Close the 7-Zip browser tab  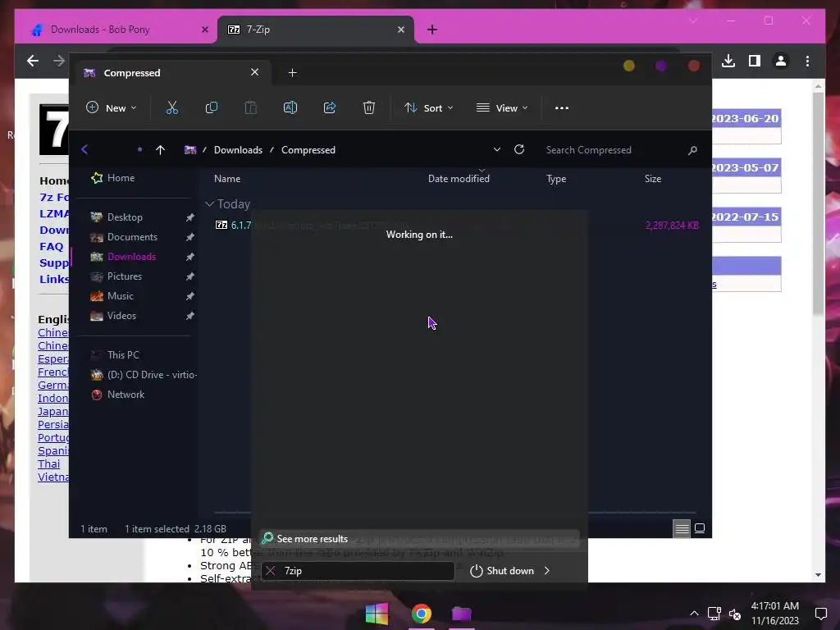[401, 30]
